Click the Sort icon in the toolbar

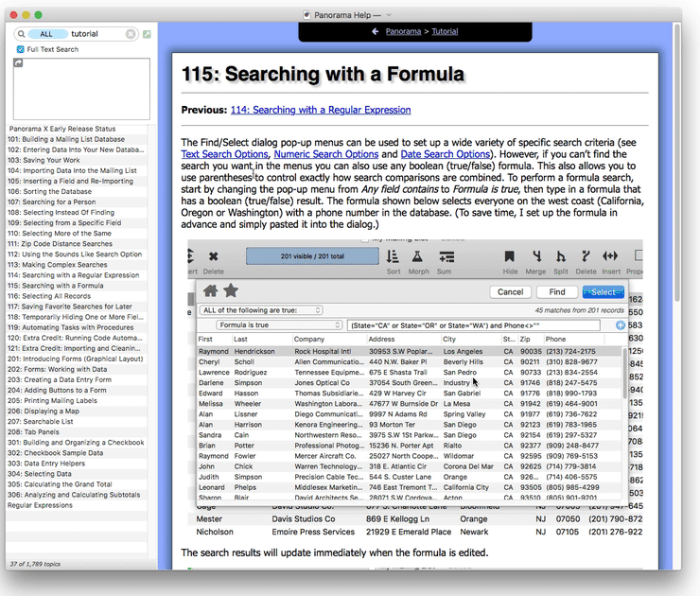coord(393,256)
